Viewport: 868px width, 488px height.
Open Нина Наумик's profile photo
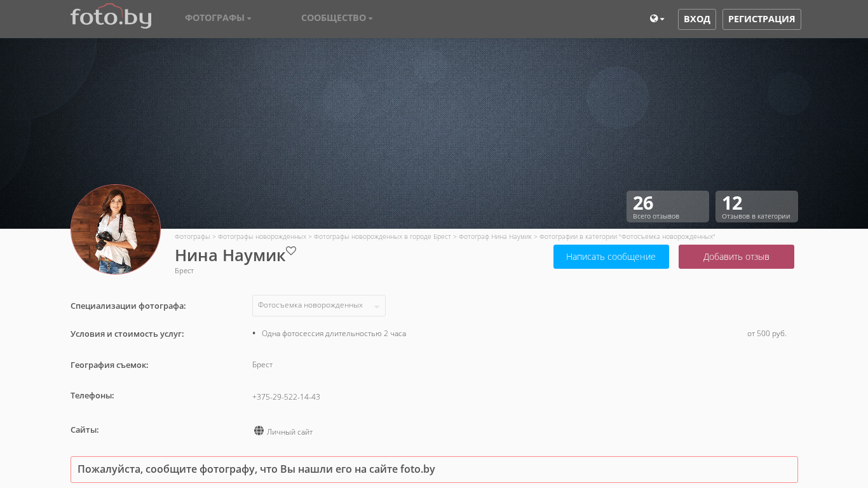click(x=116, y=229)
